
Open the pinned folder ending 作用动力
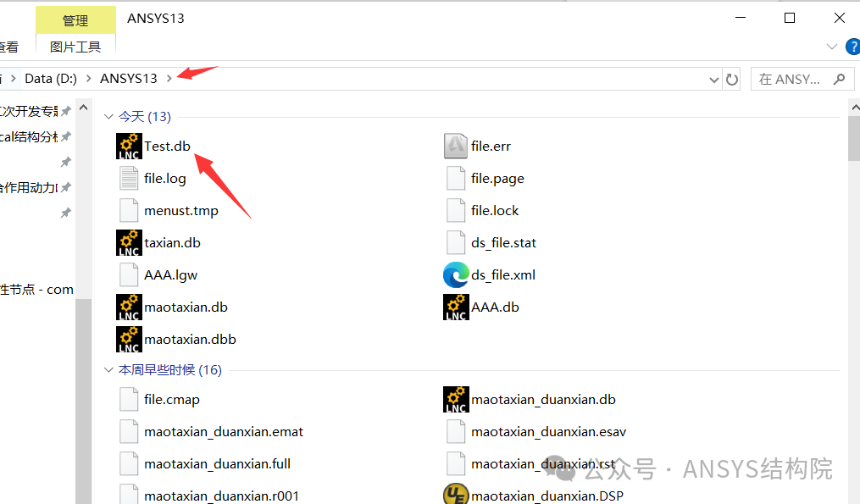coord(29,187)
